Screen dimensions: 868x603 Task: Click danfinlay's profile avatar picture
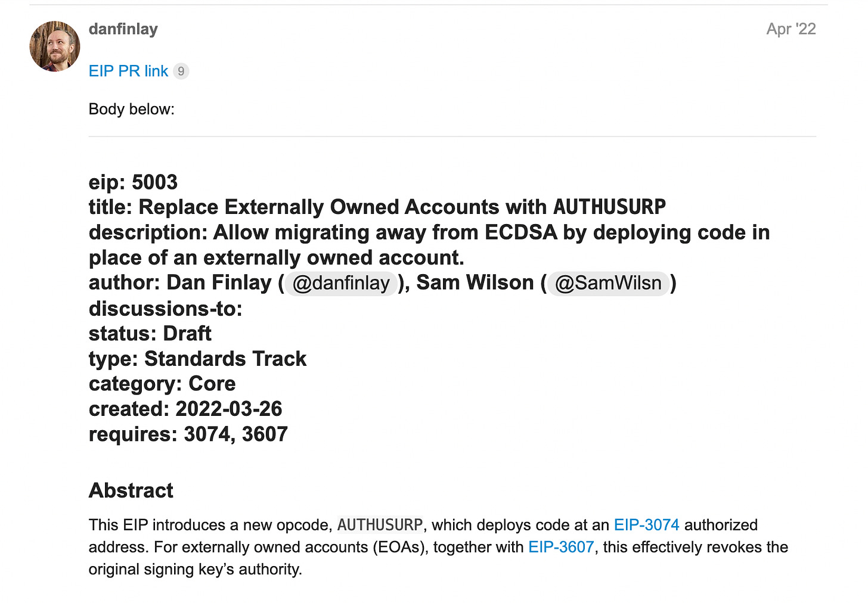click(55, 46)
